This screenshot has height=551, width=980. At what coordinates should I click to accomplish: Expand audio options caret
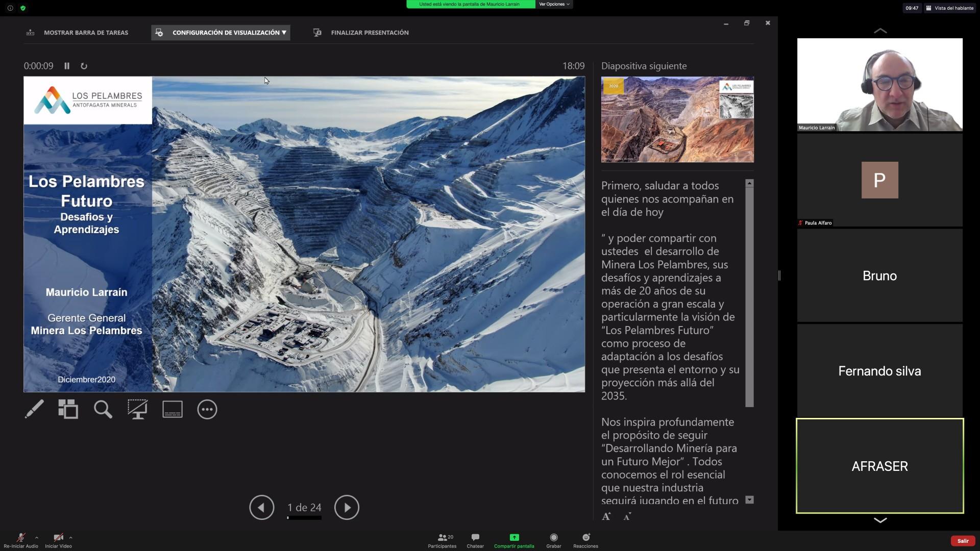(x=37, y=537)
